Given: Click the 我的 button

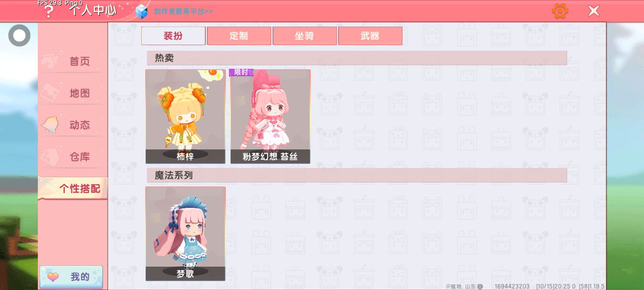Looking at the screenshot, I should [71, 277].
